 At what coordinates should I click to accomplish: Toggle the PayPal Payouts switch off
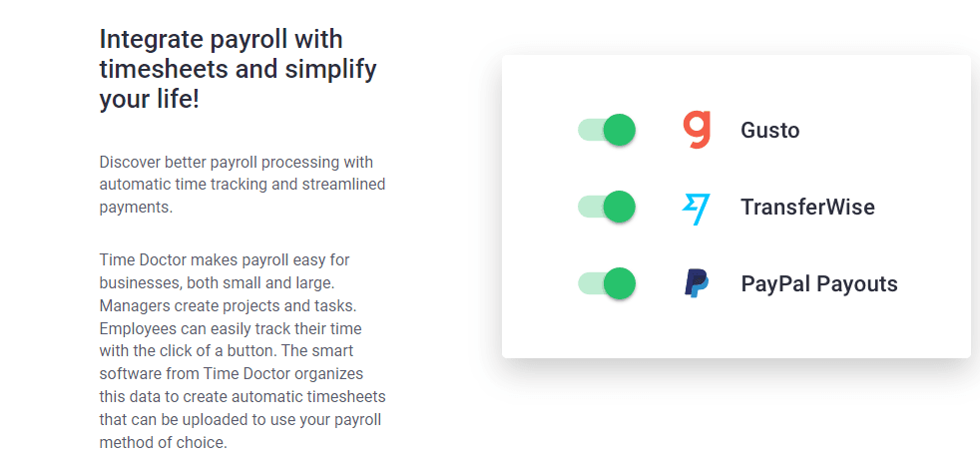tap(606, 283)
